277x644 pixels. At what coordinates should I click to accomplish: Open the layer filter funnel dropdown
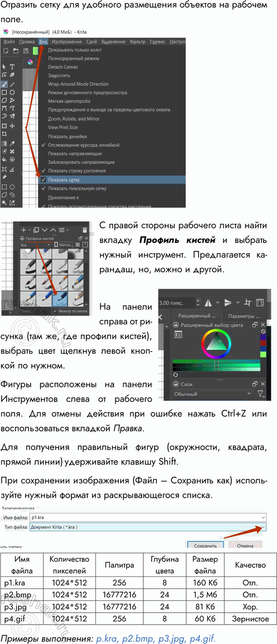click(x=261, y=394)
